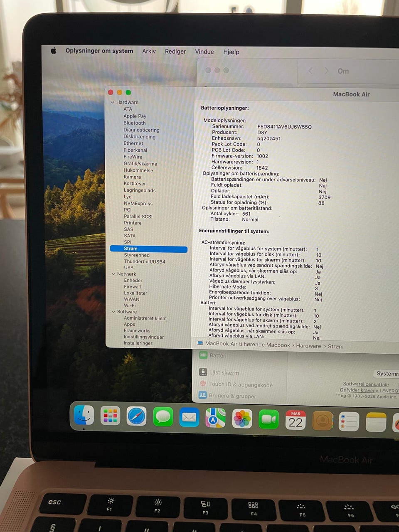Select Lokaliteter under Netværk
The width and height of the screenshot is (399, 532).
(x=135, y=293)
